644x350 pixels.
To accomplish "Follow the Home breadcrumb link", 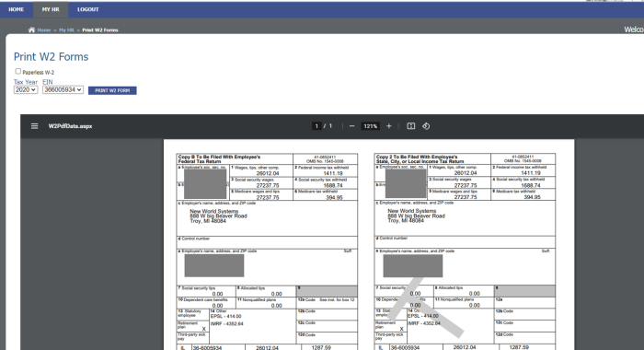I will tap(44, 30).
